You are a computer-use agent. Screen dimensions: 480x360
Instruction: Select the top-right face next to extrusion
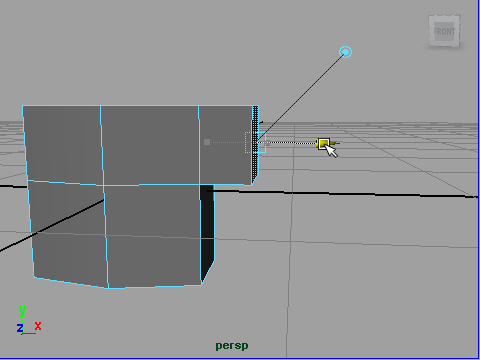225,145
